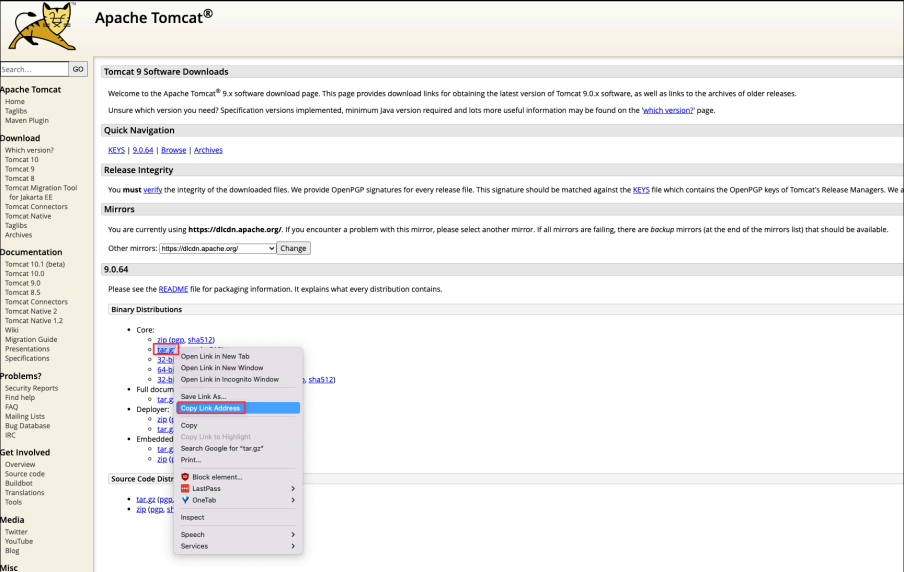The width and height of the screenshot is (904, 572).
Task: Open Bug Database sidebar link
Action: (x=28, y=426)
